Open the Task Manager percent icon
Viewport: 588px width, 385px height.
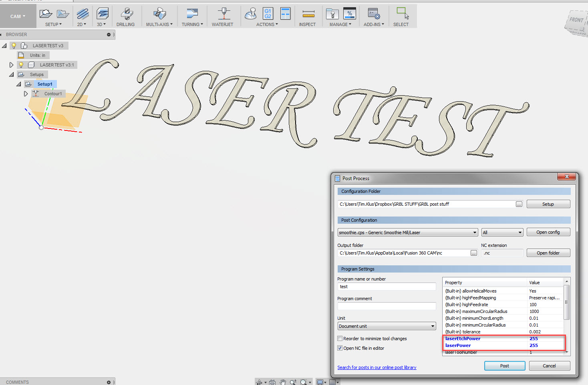pyautogui.click(x=350, y=14)
